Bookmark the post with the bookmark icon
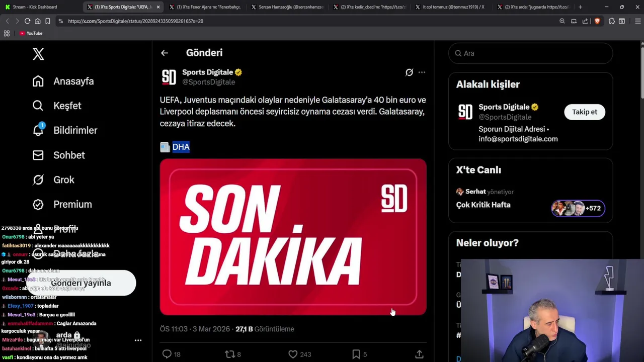 (x=356, y=354)
